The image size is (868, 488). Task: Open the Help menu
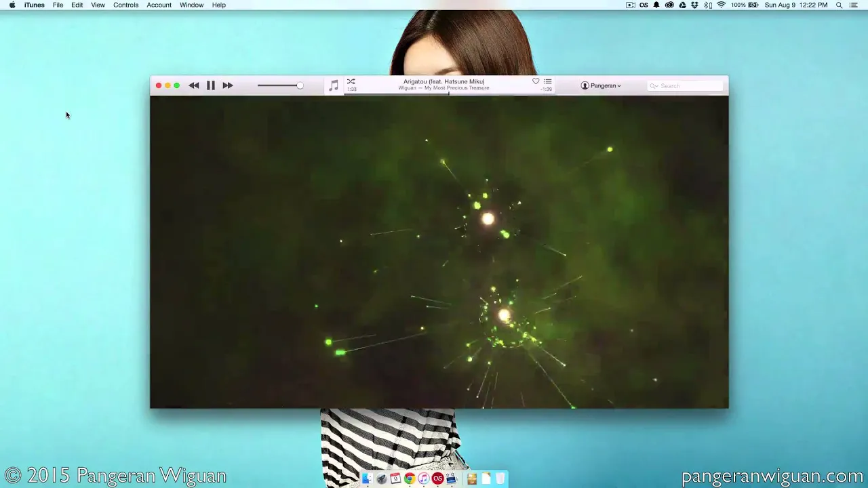[x=219, y=5]
